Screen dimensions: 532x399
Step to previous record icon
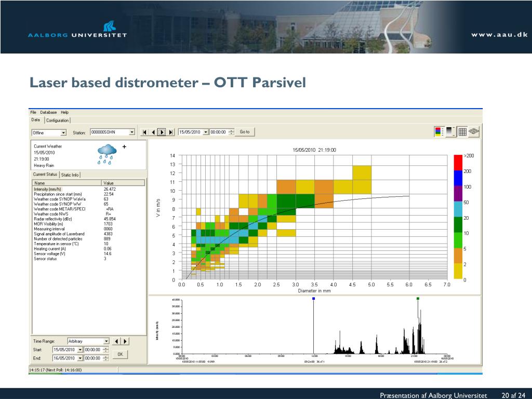pos(153,132)
